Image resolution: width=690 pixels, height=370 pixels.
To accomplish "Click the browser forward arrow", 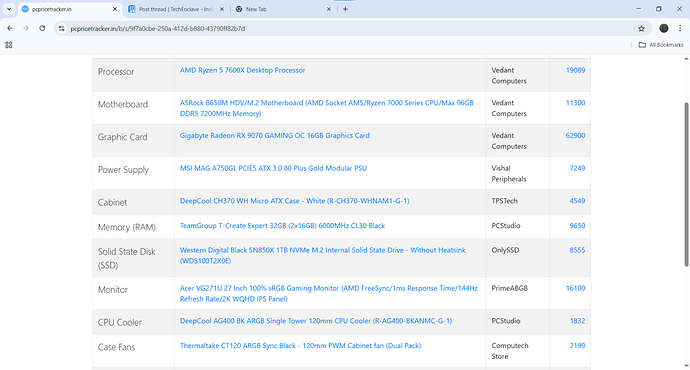I will tap(26, 29).
